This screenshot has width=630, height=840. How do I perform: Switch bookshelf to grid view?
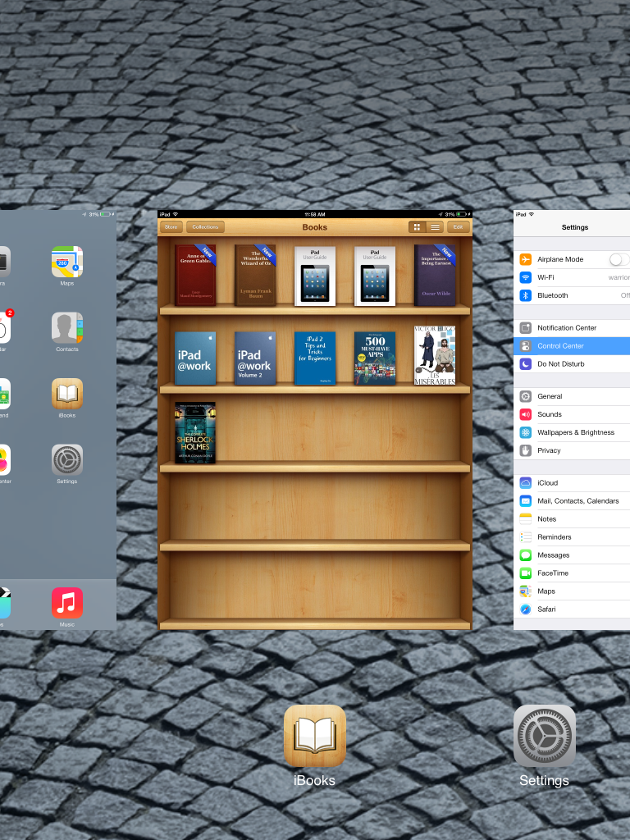(x=418, y=227)
